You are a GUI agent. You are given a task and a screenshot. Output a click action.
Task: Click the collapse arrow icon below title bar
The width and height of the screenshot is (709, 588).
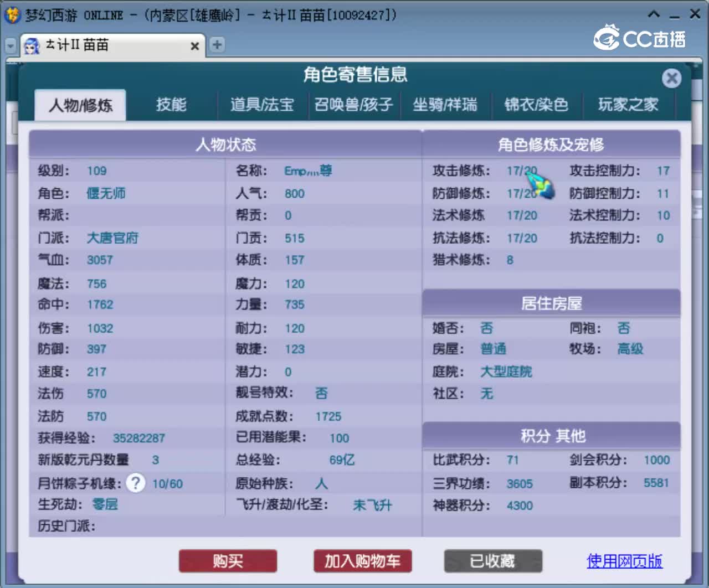(9, 45)
